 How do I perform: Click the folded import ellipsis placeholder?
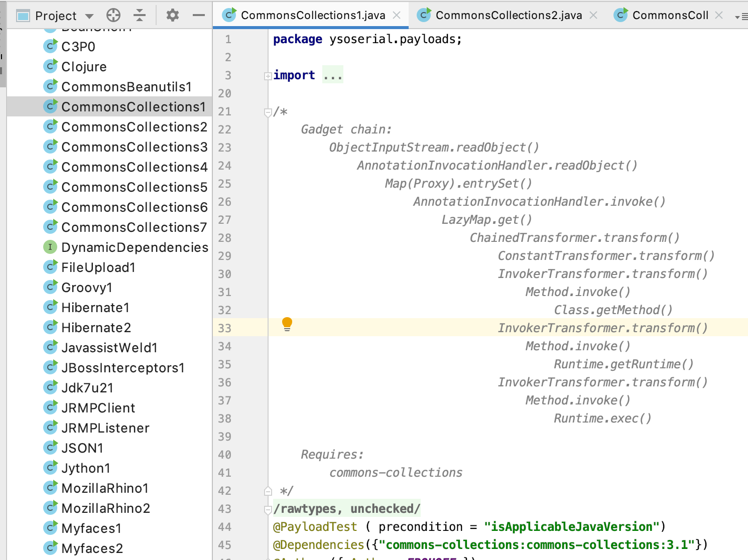tap(332, 75)
